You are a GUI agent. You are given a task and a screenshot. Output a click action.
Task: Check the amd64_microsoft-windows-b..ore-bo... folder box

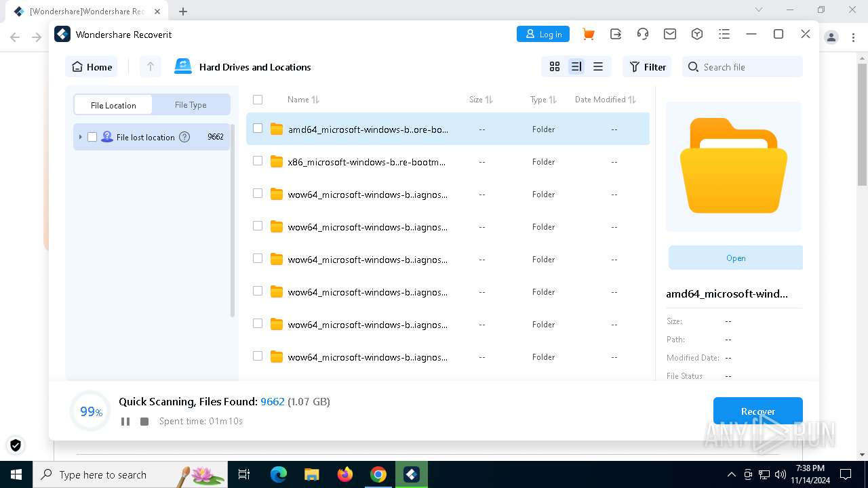pyautogui.click(x=258, y=128)
